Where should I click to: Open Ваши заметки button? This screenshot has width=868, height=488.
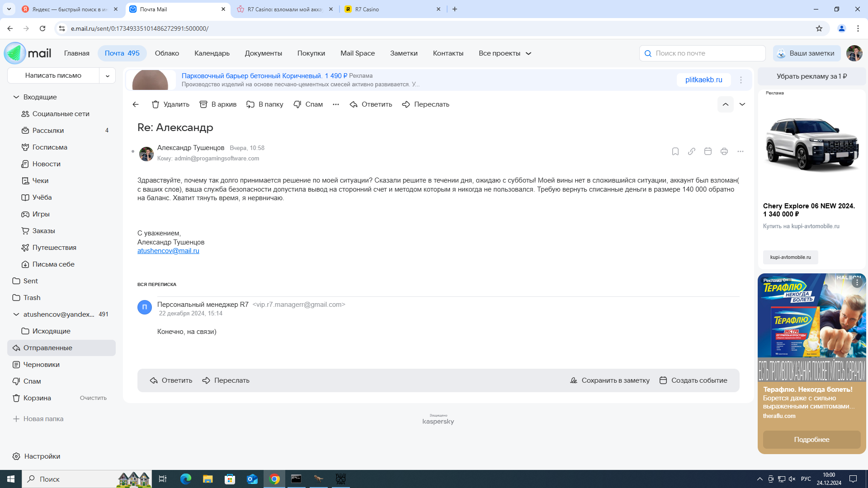807,53
